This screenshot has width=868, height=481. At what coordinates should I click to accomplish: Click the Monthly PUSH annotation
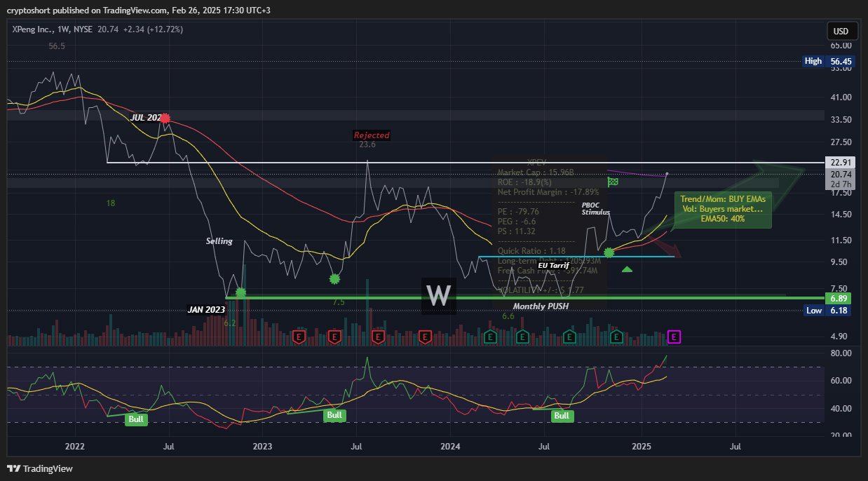tap(541, 306)
